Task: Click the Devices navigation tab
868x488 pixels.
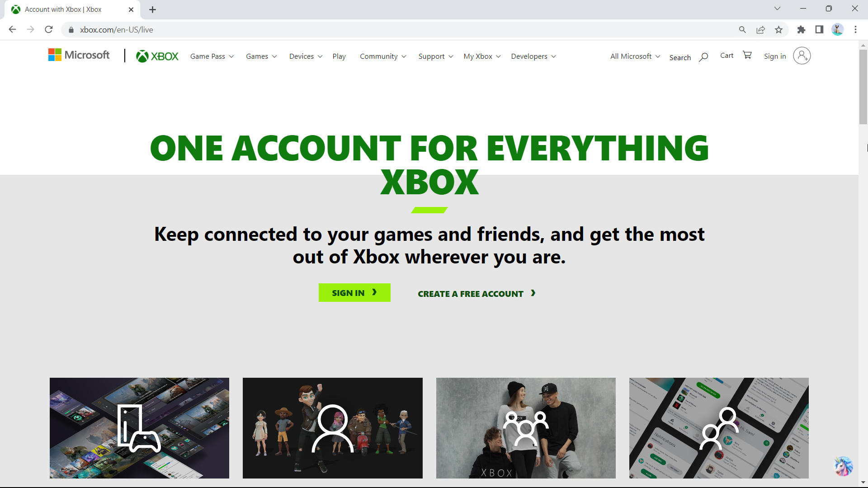Action: point(305,56)
